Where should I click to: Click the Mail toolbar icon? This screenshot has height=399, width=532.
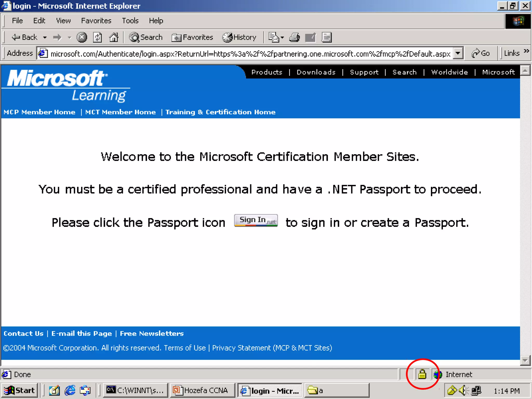coord(274,37)
